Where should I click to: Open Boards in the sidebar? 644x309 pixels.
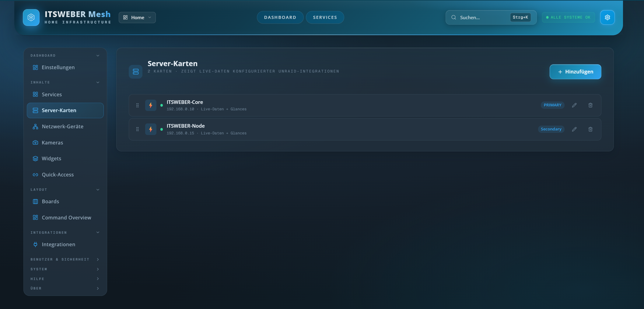65,201
